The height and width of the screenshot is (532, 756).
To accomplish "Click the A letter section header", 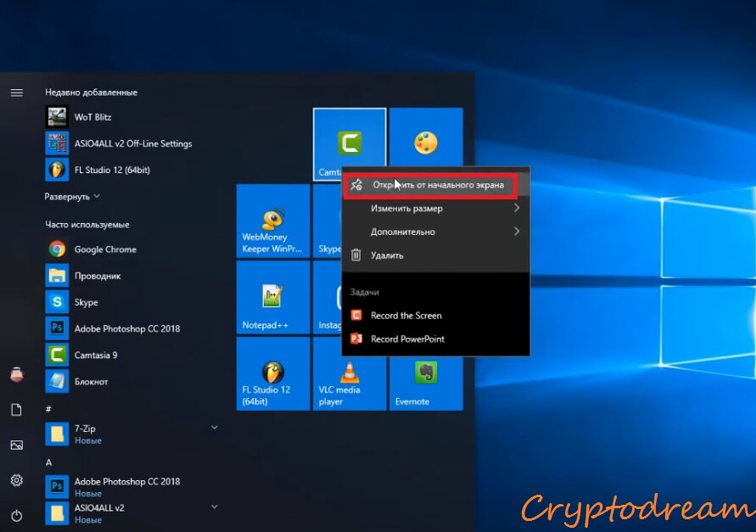I will click(x=48, y=462).
